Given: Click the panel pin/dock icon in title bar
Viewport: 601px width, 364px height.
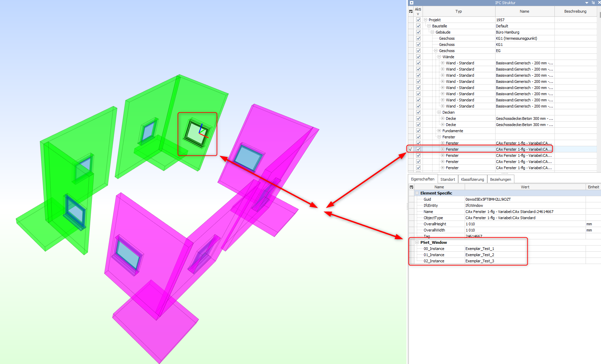Looking at the screenshot, I should click(593, 3).
